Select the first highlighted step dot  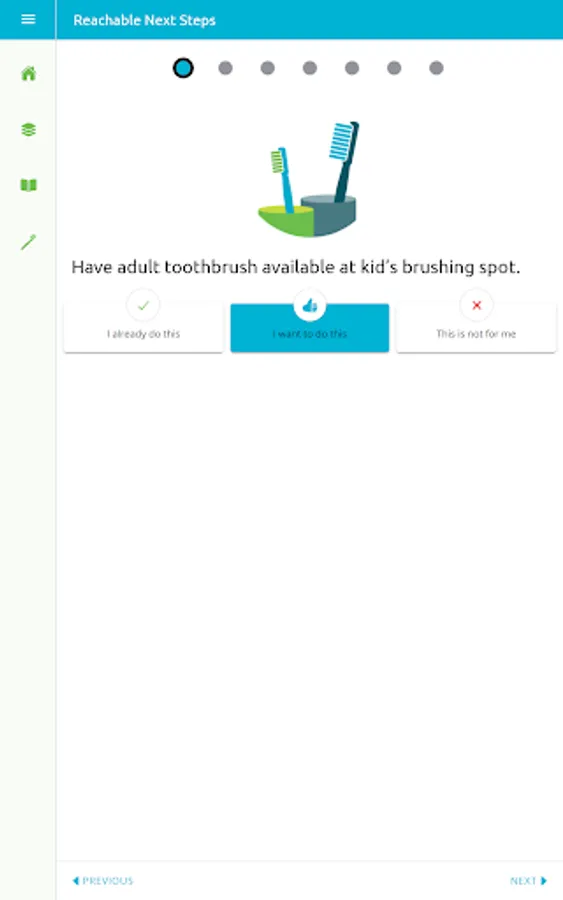(183, 68)
